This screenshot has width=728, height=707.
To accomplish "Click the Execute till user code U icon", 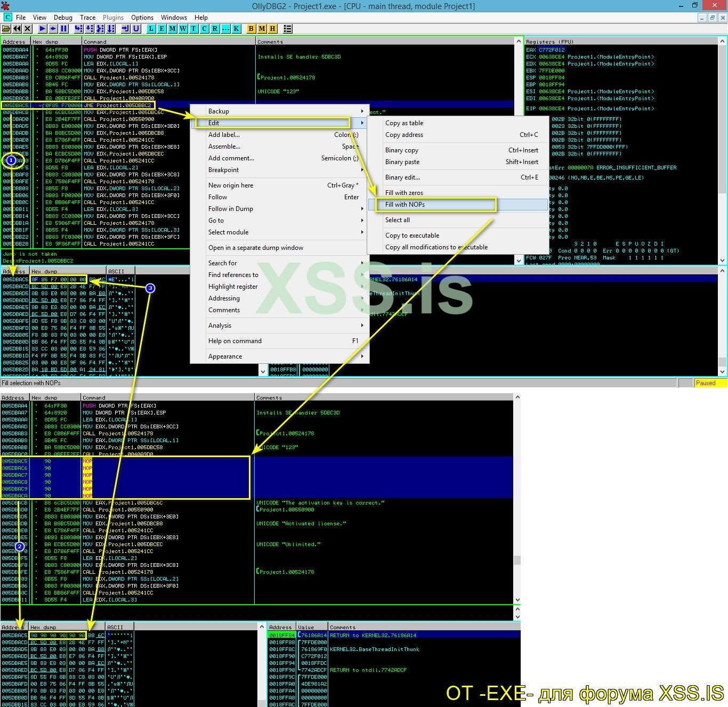I will pyautogui.click(x=136, y=29).
